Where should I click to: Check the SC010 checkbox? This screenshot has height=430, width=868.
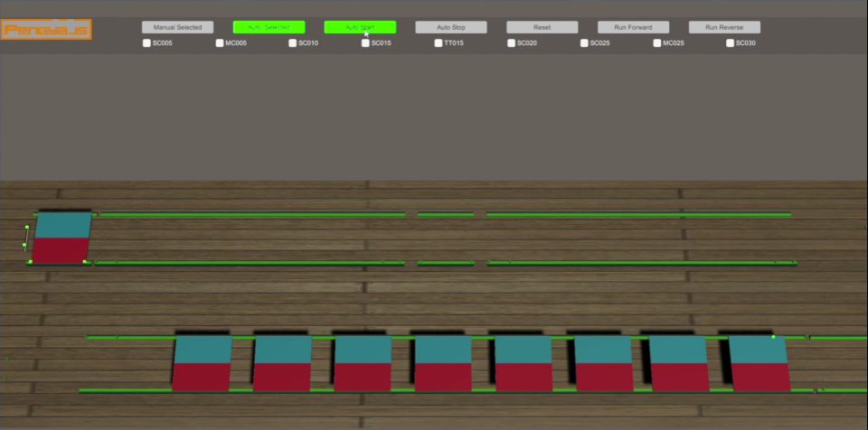293,42
